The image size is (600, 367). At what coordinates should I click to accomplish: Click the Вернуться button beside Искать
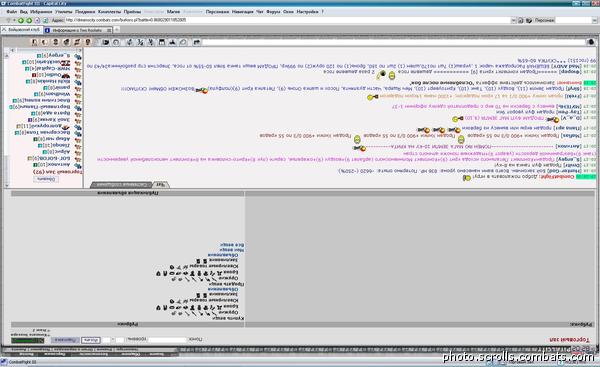[x=65, y=340]
